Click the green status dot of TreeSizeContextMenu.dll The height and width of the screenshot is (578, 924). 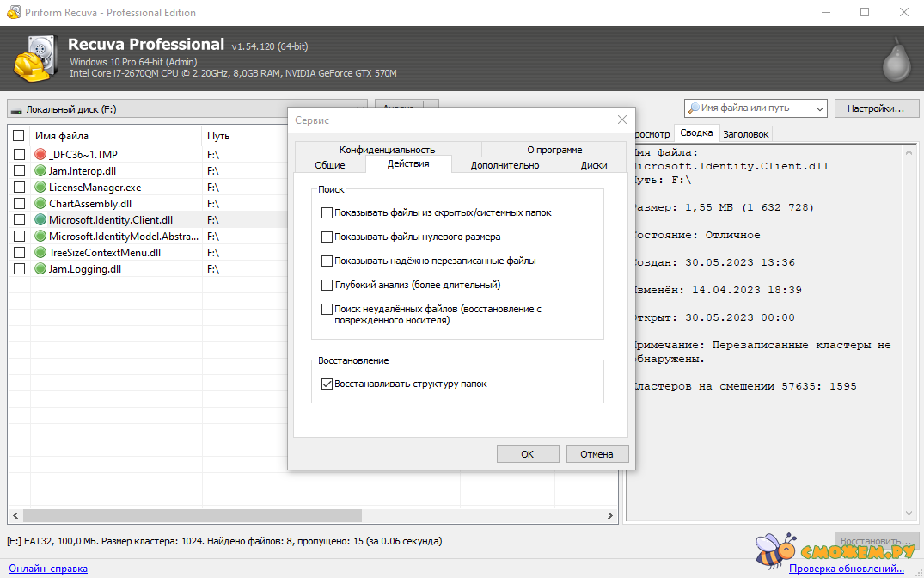tap(40, 252)
